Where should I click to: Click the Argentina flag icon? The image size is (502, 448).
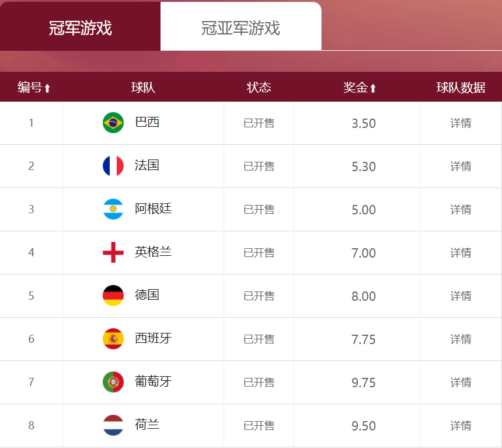pyautogui.click(x=113, y=209)
